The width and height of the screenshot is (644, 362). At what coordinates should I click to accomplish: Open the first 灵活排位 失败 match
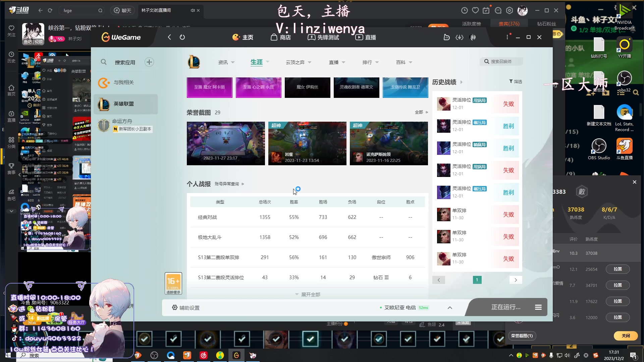pyautogui.click(x=477, y=104)
